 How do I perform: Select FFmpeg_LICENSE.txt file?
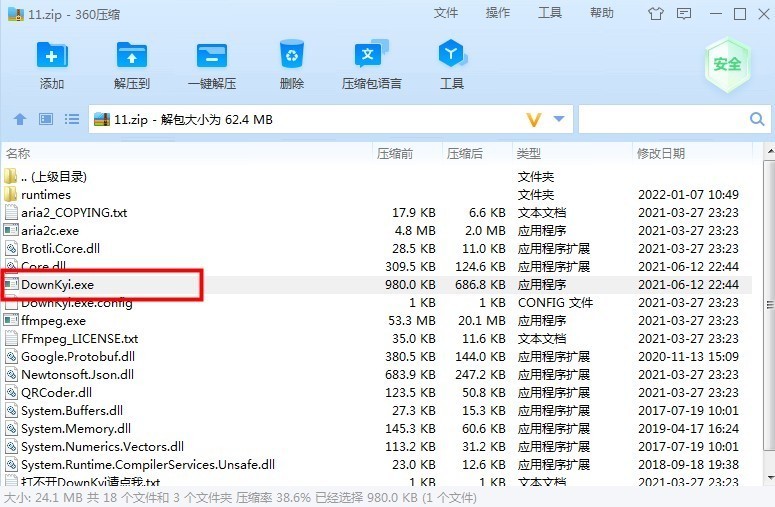pos(80,338)
